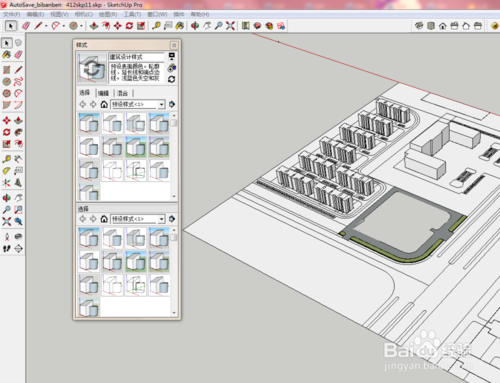Click scroll-down arrow of lower styles list
500x383 pixels.
[x=174, y=313]
